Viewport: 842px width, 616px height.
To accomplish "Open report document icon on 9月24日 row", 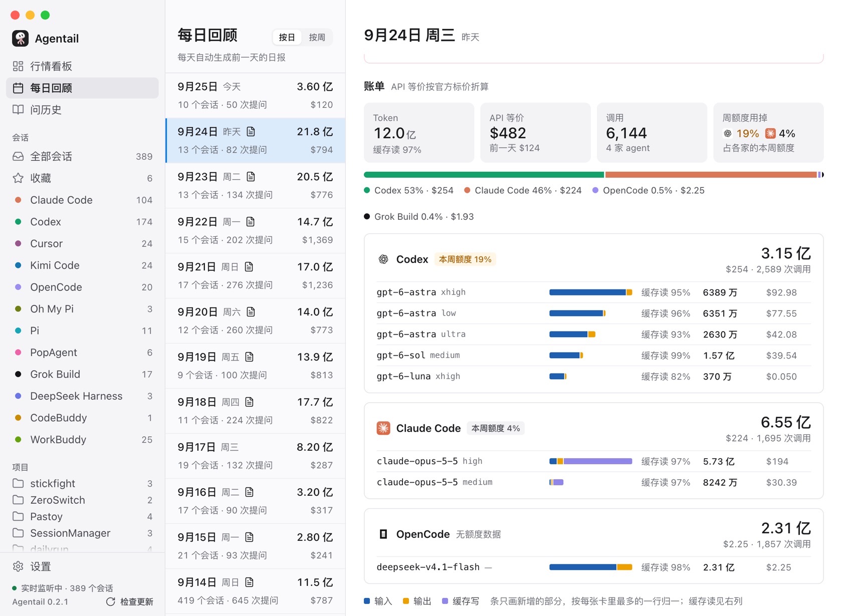I will [x=251, y=132].
